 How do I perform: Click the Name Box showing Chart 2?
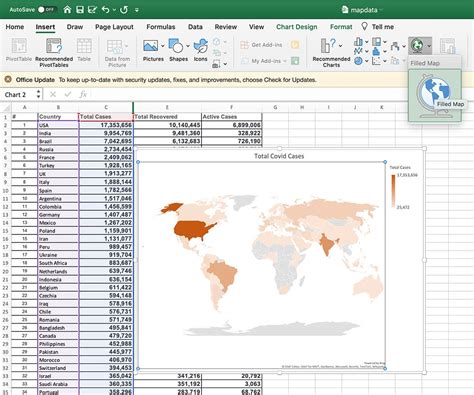18,95
